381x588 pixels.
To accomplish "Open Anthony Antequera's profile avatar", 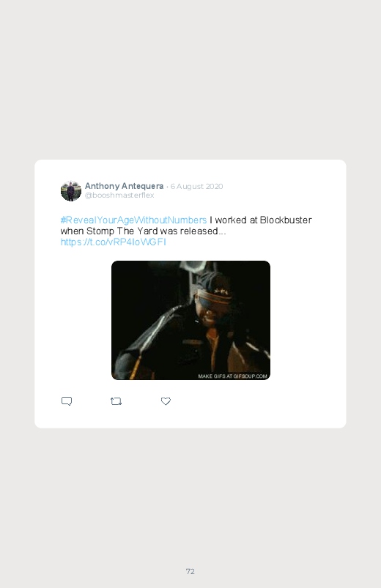I will pos(71,191).
